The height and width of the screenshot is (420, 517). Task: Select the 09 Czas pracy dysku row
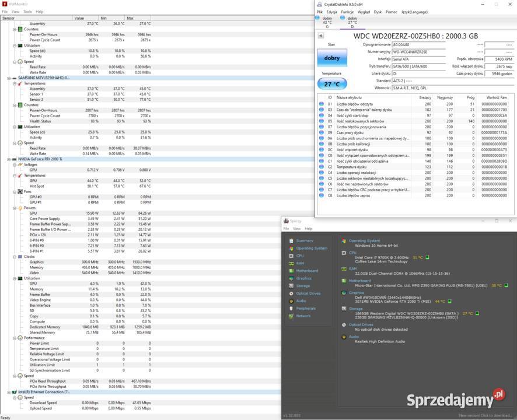point(415,133)
